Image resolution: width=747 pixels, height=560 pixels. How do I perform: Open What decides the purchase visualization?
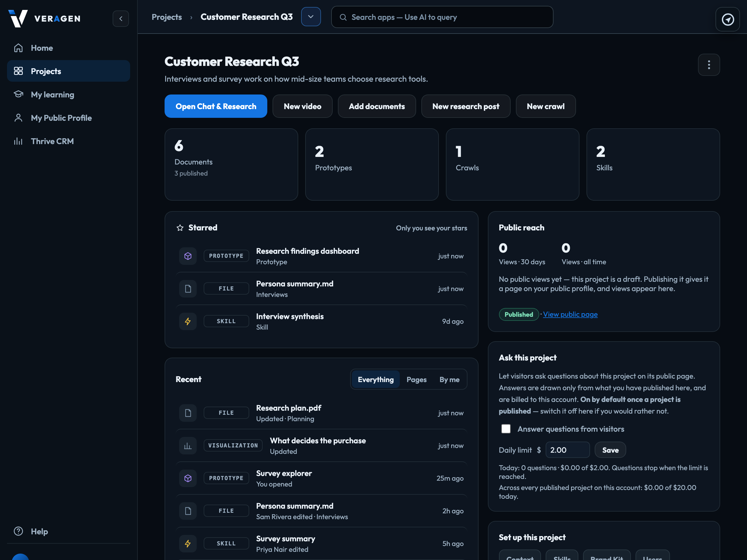[321, 446]
